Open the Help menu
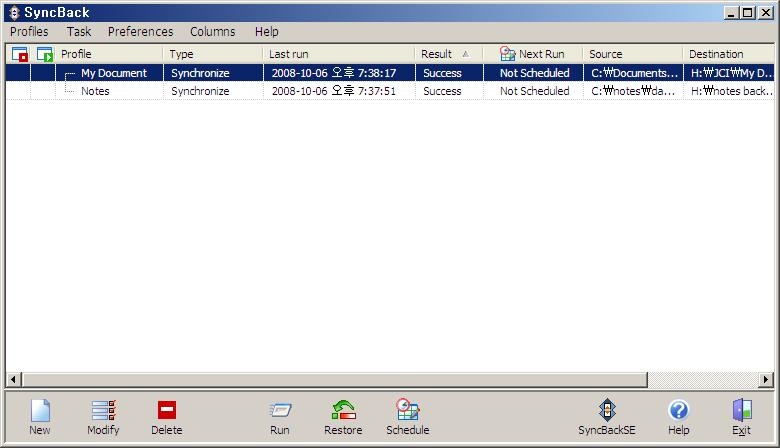This screenshot has height=448, width=780. pos(267,31)
